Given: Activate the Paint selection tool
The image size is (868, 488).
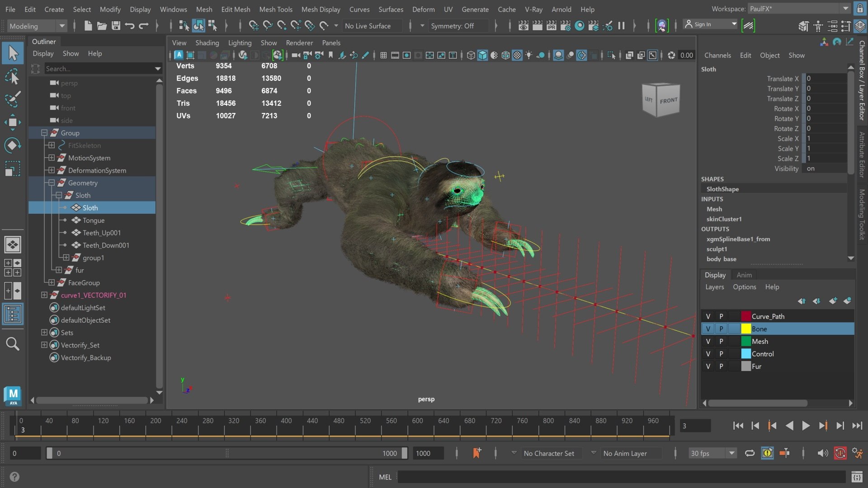Looking at the screenshot, I should pos(13,99).
